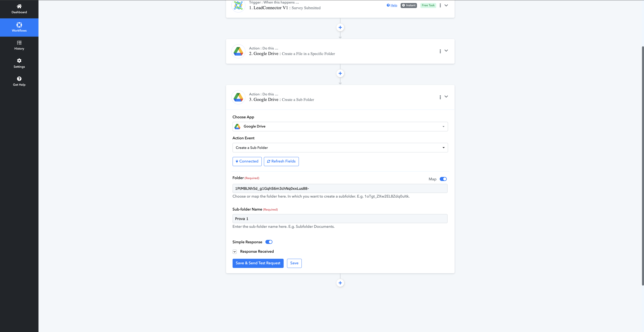Click the Instant badge on the trigger
Screen dimensions: 644x332
point(409,5)
